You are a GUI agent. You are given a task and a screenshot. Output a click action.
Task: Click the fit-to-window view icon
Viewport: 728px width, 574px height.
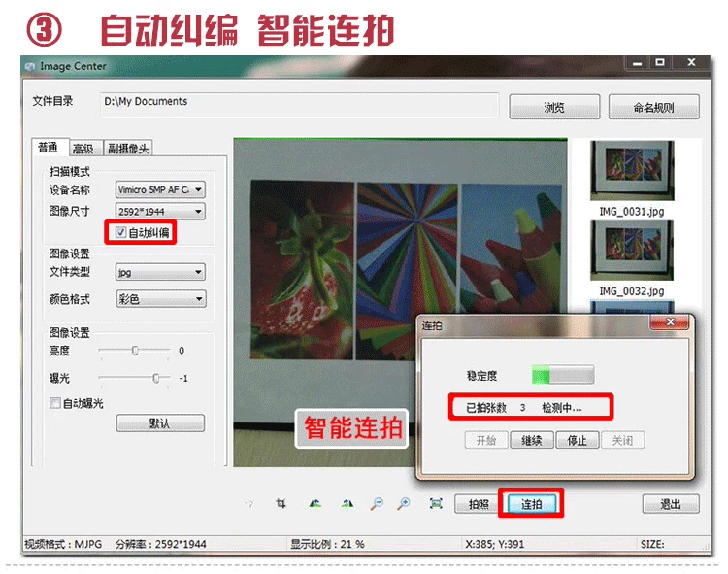click(436, 503)
